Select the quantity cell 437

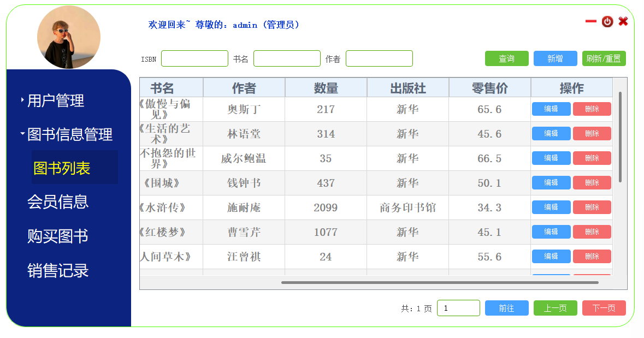pos(326,183)
